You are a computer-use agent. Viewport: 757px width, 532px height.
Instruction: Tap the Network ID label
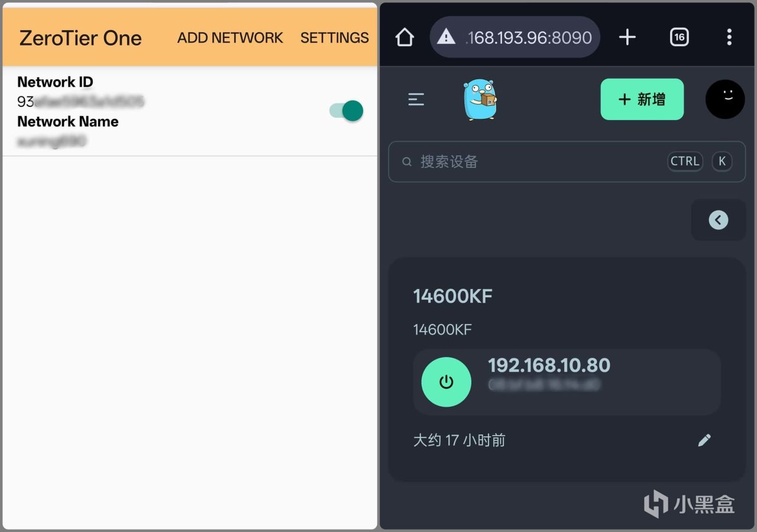55,82
